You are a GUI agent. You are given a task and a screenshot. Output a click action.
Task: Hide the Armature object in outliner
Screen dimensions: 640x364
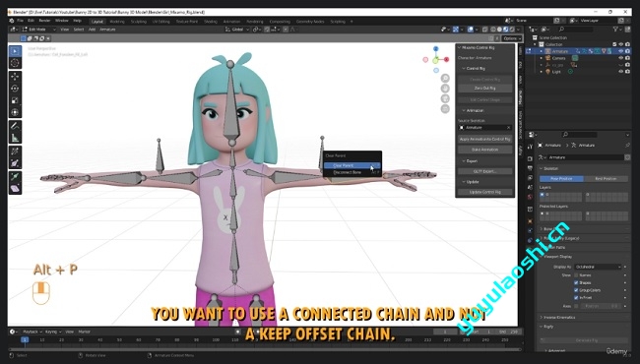621,51
